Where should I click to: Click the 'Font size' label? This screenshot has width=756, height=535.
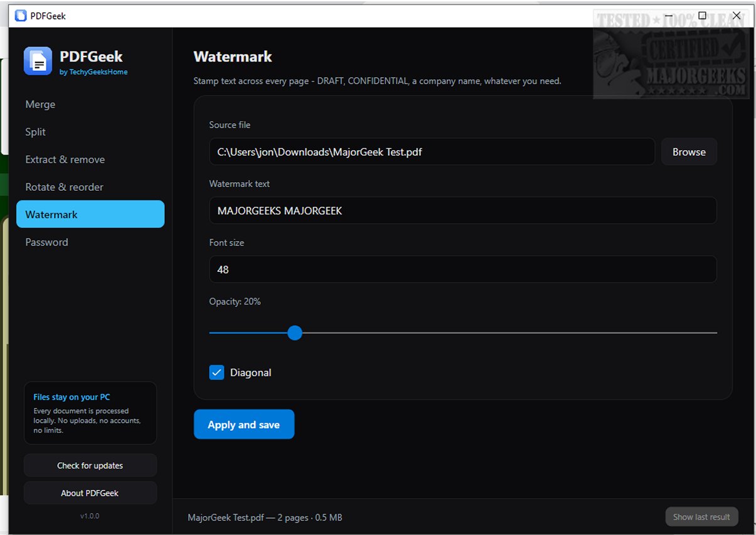226,242
